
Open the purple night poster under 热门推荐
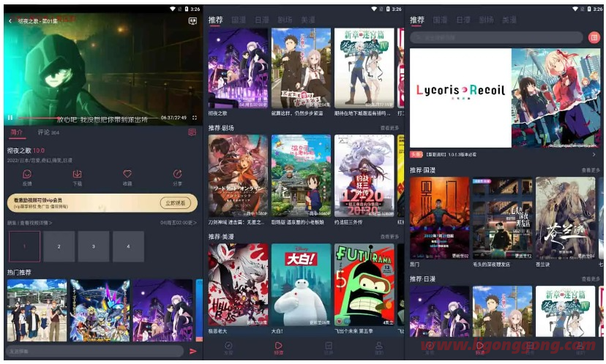point(162,311)
